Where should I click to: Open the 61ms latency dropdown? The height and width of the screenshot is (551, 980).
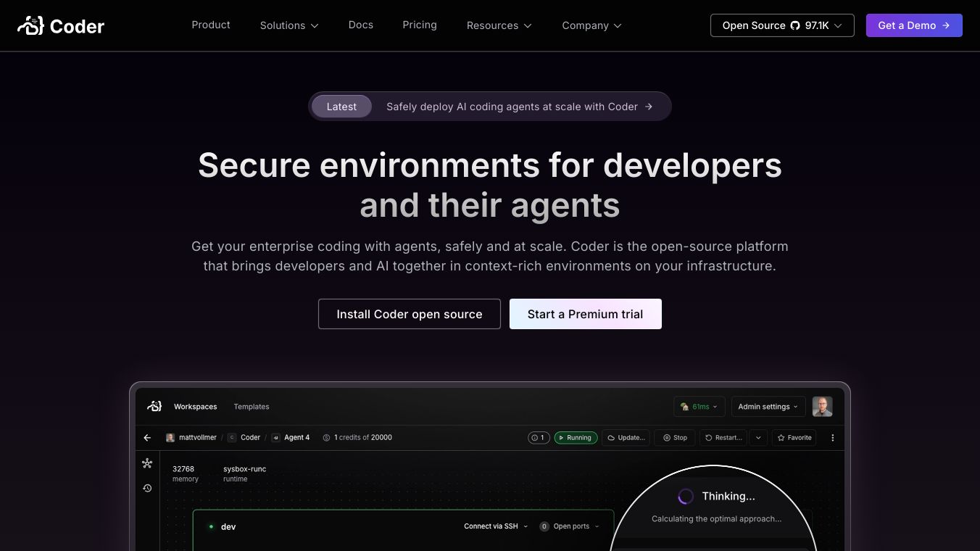point(699,407)
